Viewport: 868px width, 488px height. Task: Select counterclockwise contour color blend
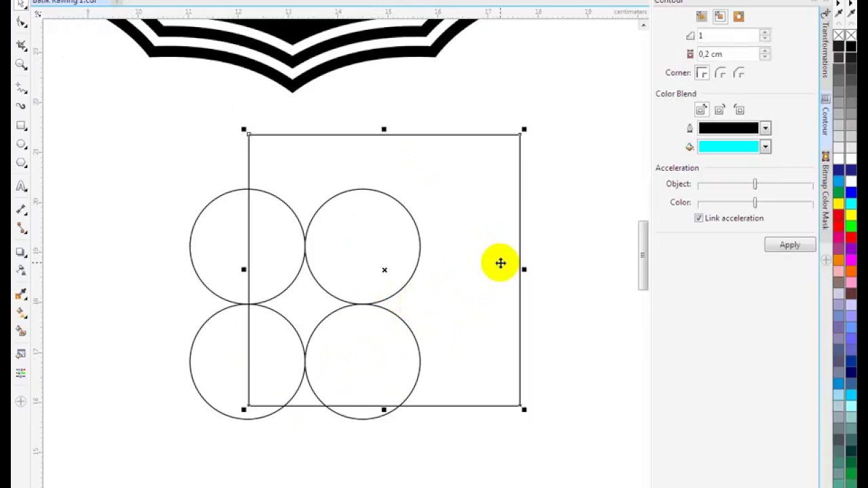(x=738, y=110)
